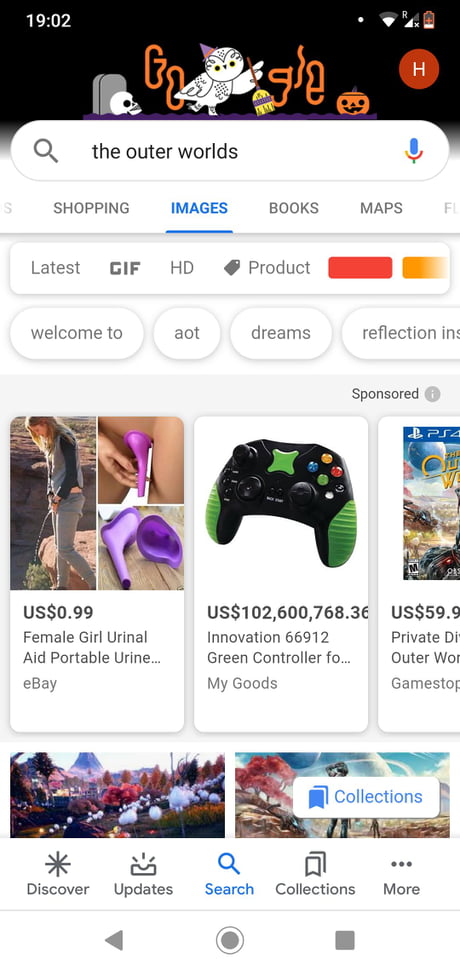460x971 pixels.
Task: Tap the Sponsored info icon
Action: tap(433, 394)
